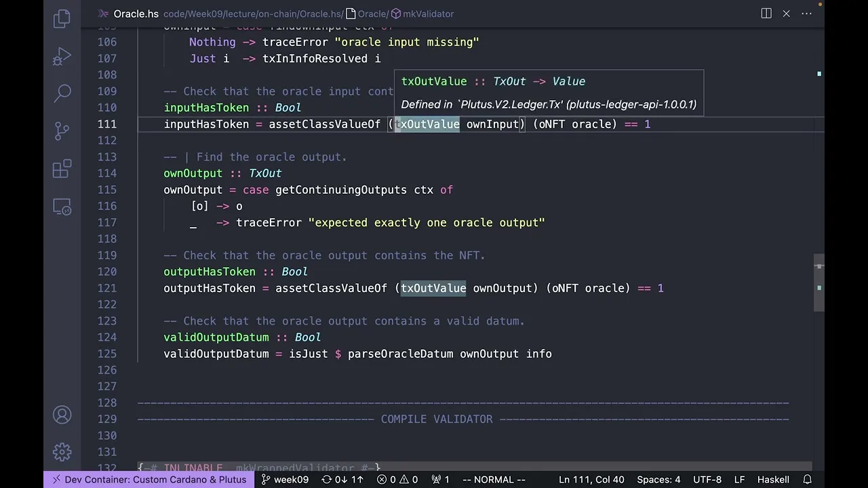The width and height of the screenshot is (868, 488).
Task: Open the Extensions view
Action: pos(62,168)
